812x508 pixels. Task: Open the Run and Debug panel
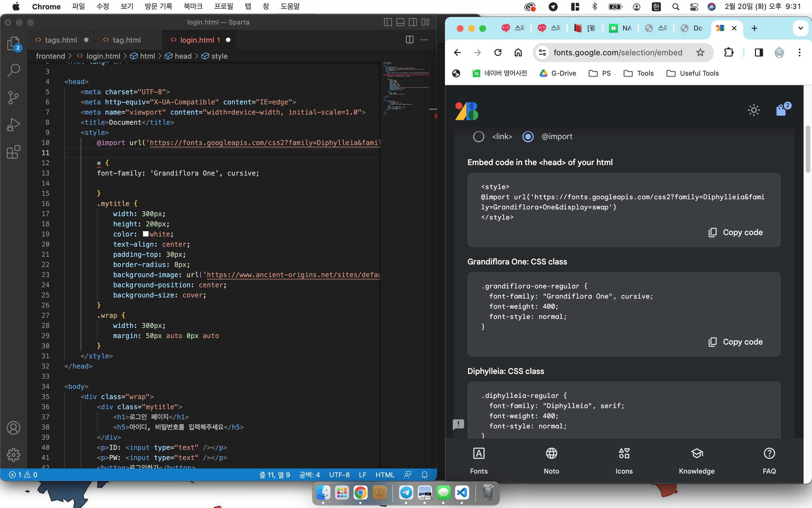(x=14, y=125)
